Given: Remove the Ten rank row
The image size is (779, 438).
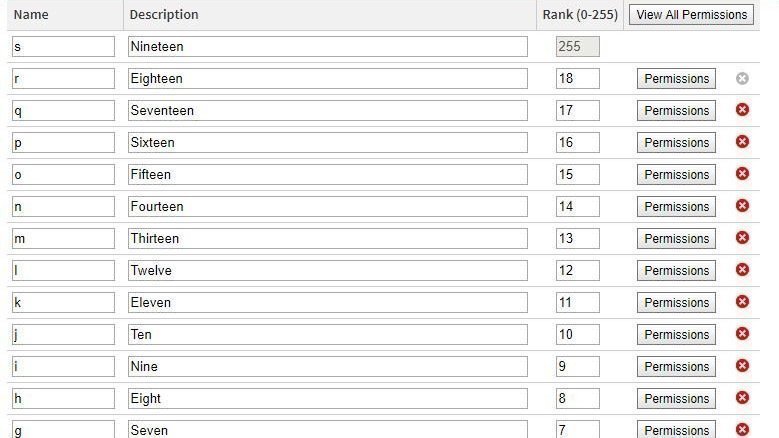Looking at the screenshot, I should coord(742,334).
